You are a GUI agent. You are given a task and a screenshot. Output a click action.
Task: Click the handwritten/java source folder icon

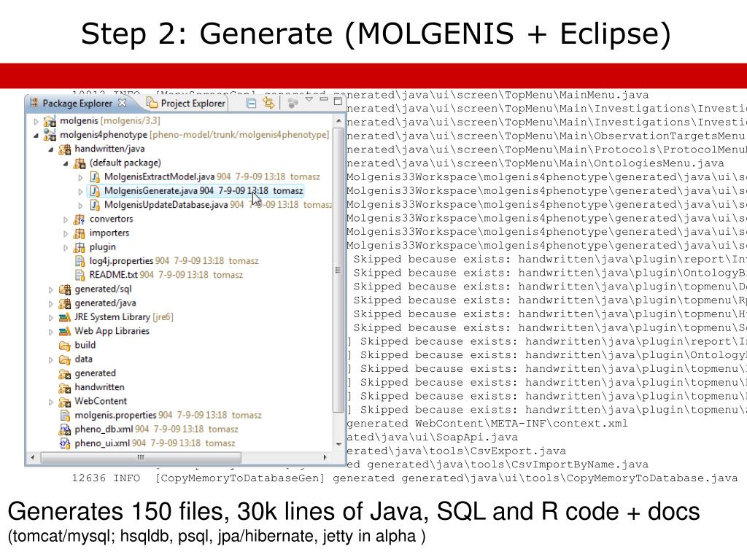(x=65, y=149)
